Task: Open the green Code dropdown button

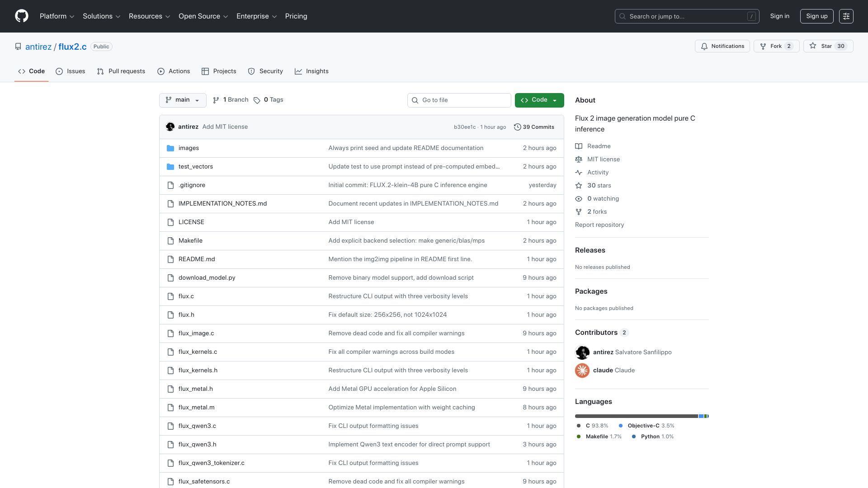Action: 539,100
